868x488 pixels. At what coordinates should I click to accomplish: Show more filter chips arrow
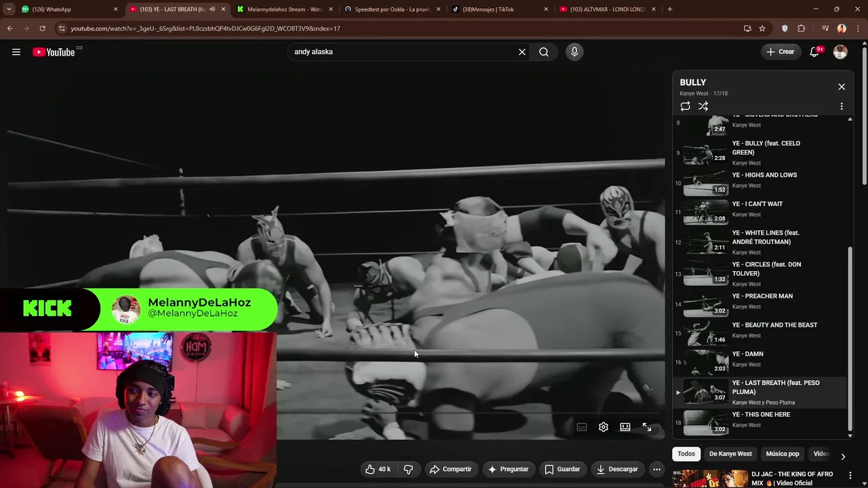click(x=843, y=456)
